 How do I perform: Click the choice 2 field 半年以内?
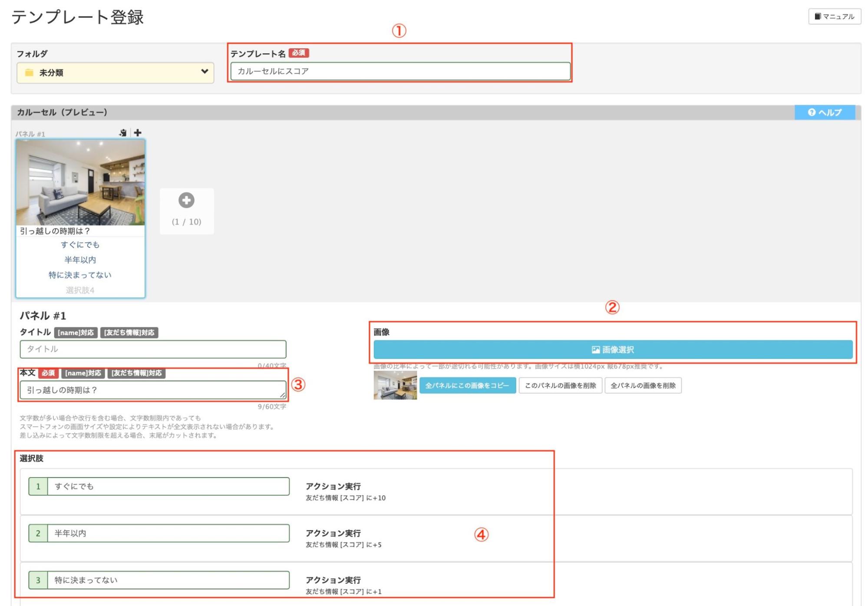click(x=168, y=533)
